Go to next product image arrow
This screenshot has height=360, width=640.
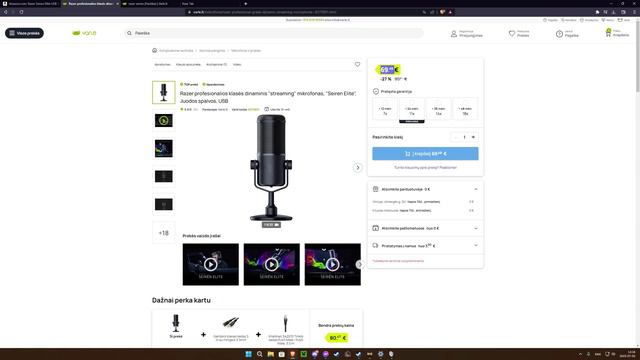pyautogui.click(x=358, y=168)
